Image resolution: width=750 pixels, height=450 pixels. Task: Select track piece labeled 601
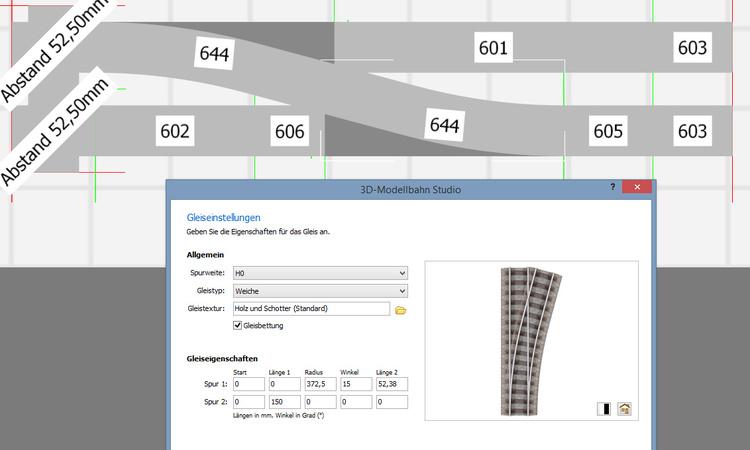pos(493,47)
